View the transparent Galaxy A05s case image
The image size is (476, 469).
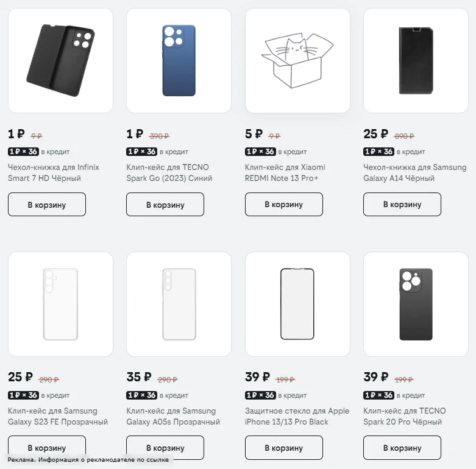coord(179,304)
